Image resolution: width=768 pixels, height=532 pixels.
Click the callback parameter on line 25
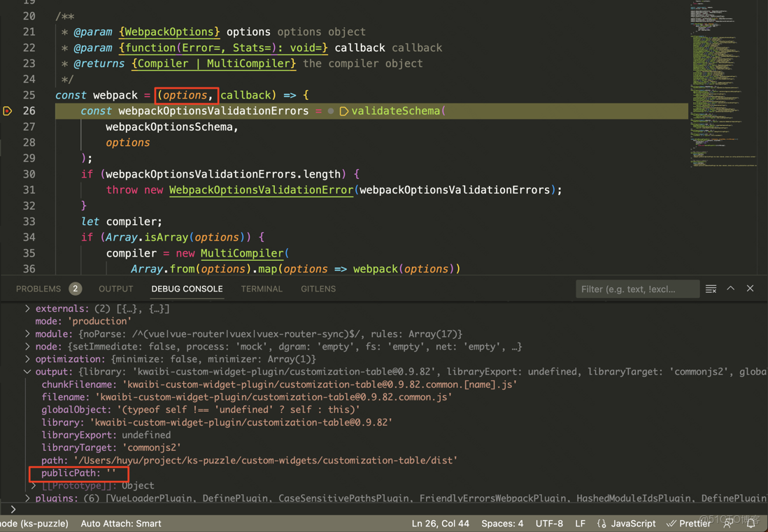click(246, 95)
